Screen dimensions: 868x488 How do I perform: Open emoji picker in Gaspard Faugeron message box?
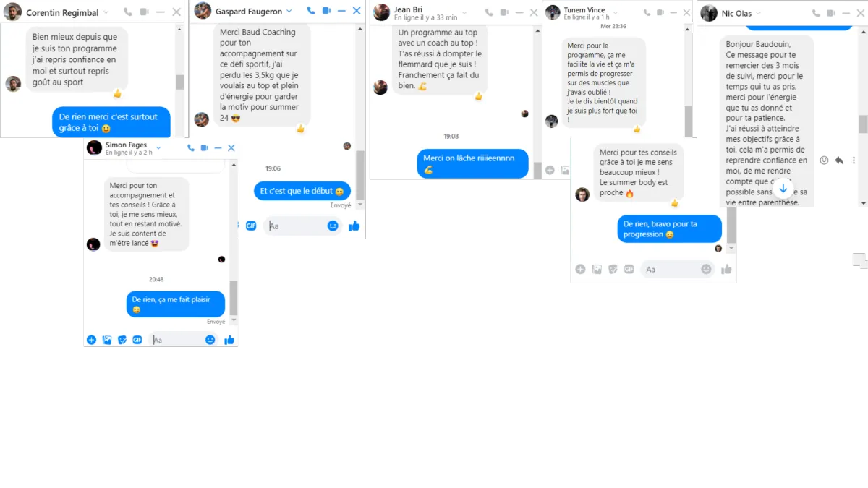pyautogui.click(x=333, y=226)
